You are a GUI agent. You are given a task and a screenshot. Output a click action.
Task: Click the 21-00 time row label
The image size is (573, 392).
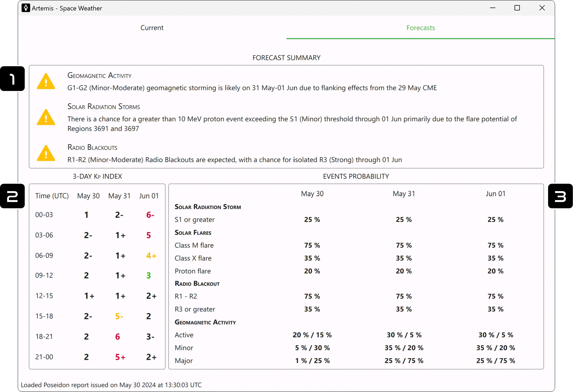pyautogui.click(x=44, y=357)
